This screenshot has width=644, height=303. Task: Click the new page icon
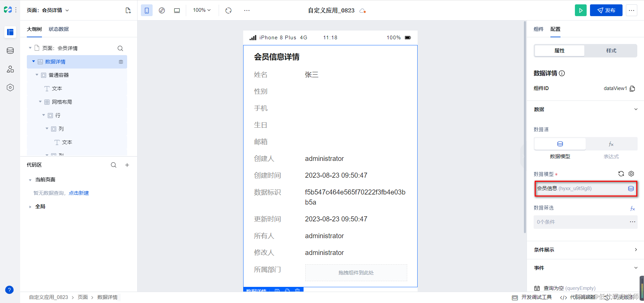tap(128, 10)
